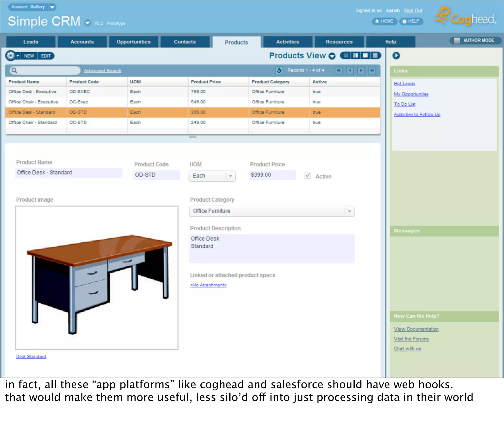Collapse the right sidebar panel arrow
Viewport: 504px width, 429px height.
click(396, 56)
